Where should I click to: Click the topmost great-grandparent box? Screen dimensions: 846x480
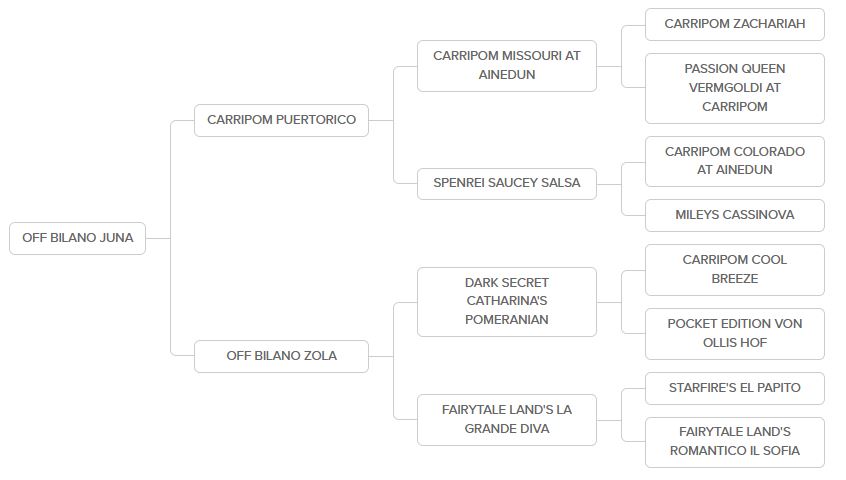[x=734, y=24]
